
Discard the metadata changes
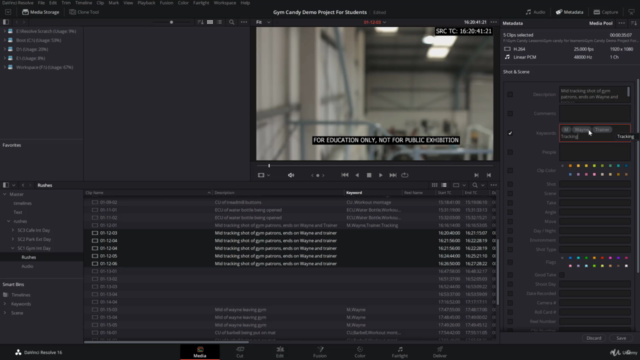593,338
